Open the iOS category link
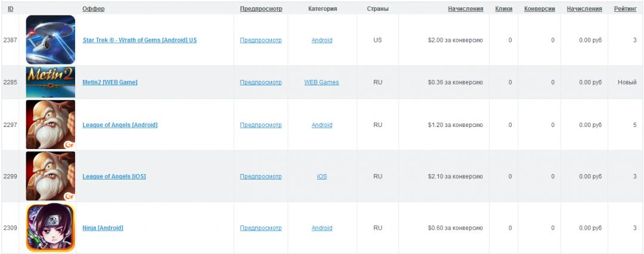644x254 pixels. (x=322, y=176)
